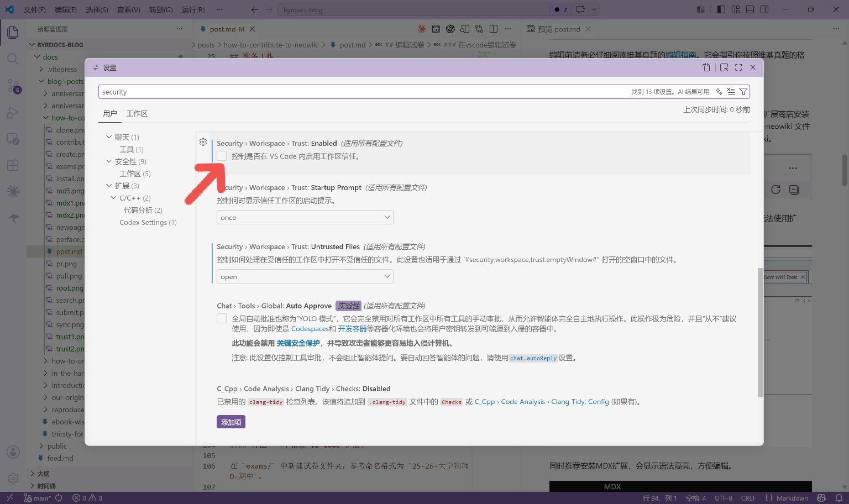Open the Run and Debug view
Image resolution: width=849 pixels, height=504 pixels.
coord(13,113)
